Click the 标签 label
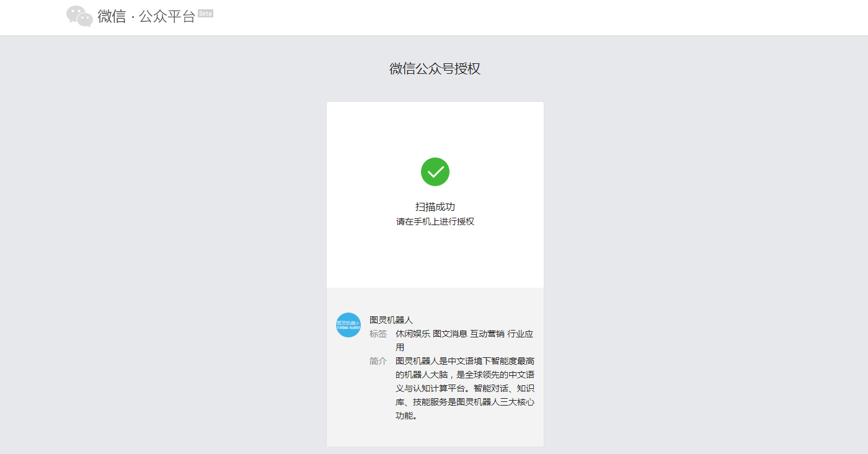The height and width of the screenshot is (454, 868). (x=378, y=334)
